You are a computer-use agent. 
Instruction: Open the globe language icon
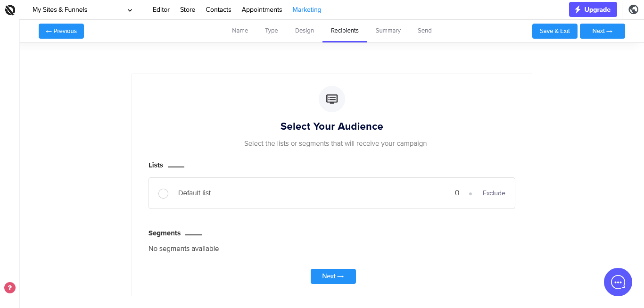[x=634, y=9]
